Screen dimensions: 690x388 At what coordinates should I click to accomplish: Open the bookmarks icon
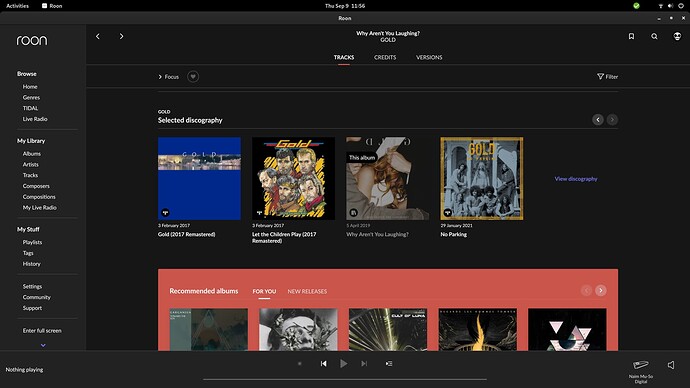631,37
